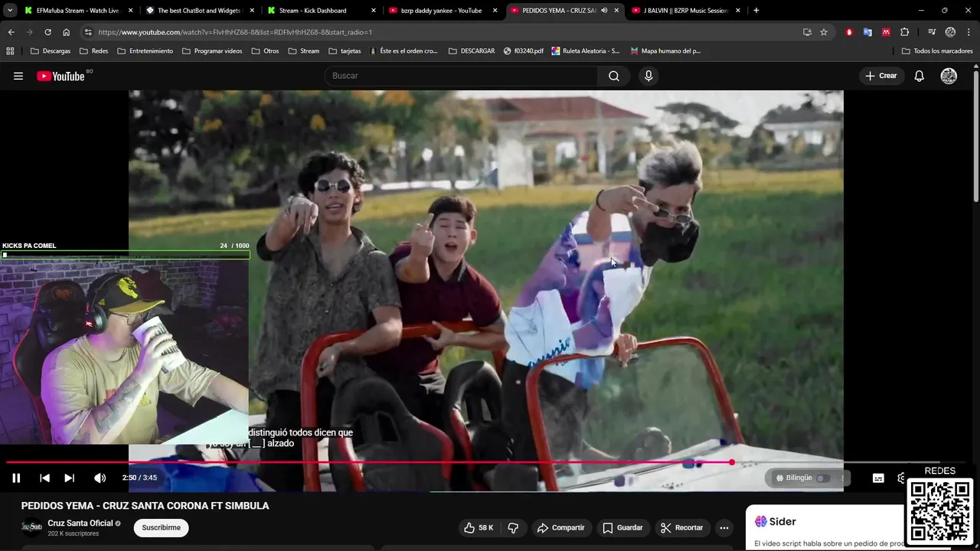Jump to the previous video in playlist
The width and height of the screenshot is (980, 551).
pos(44,478)
